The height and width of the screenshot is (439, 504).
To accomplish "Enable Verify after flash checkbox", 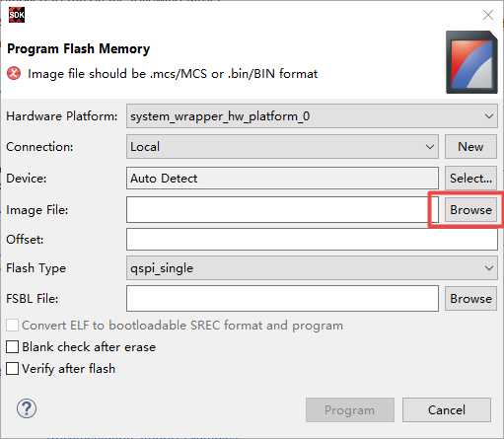I will point(12,369).
